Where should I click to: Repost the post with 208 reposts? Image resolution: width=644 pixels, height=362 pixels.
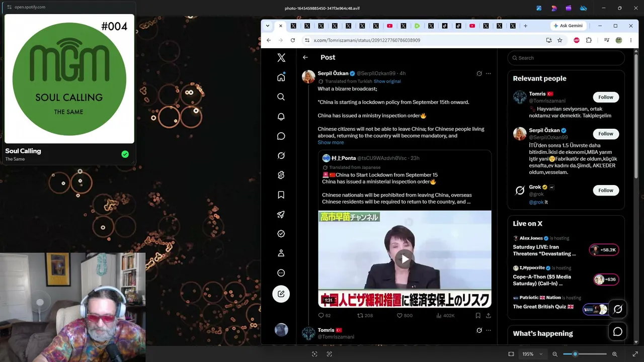365,316
